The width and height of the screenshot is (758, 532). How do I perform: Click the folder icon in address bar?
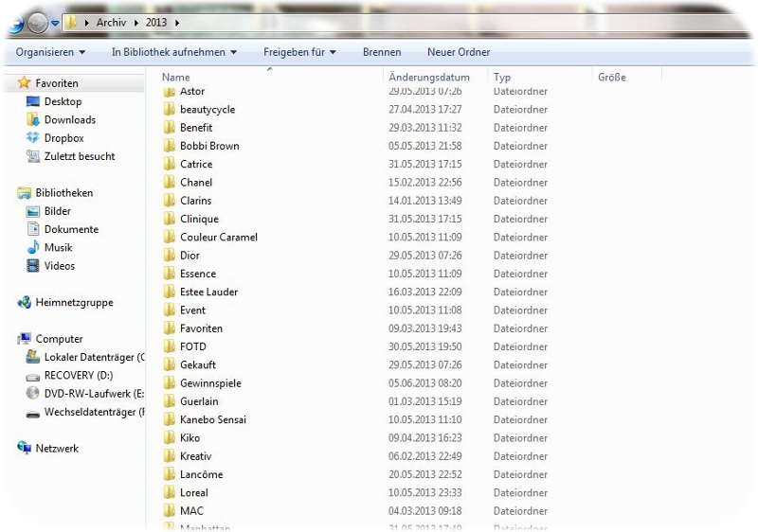pos(71,22)
